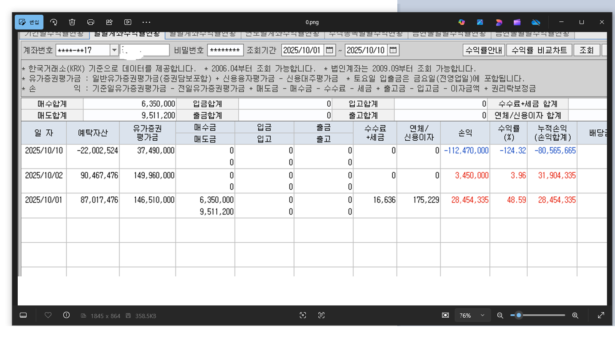Mark the photo as favorite with the heart
The height and width of the screenshot is (364, 615).
(x=48, y=315)
